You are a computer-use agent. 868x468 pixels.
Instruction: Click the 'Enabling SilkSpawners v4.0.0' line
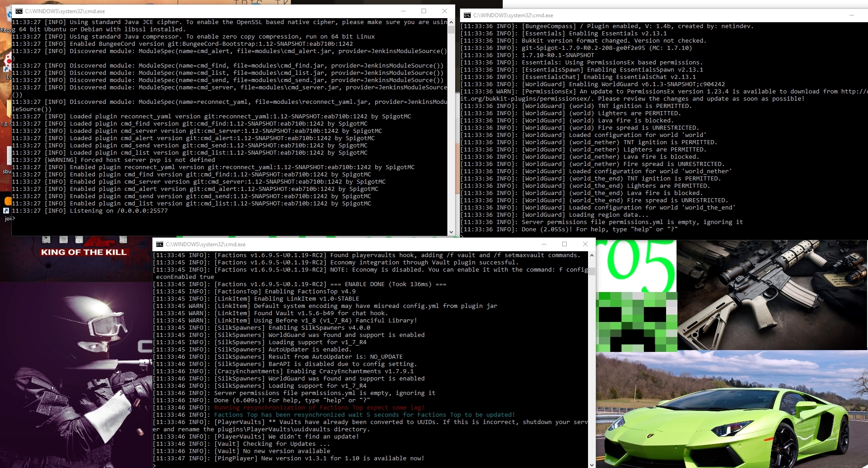point(261,328)
